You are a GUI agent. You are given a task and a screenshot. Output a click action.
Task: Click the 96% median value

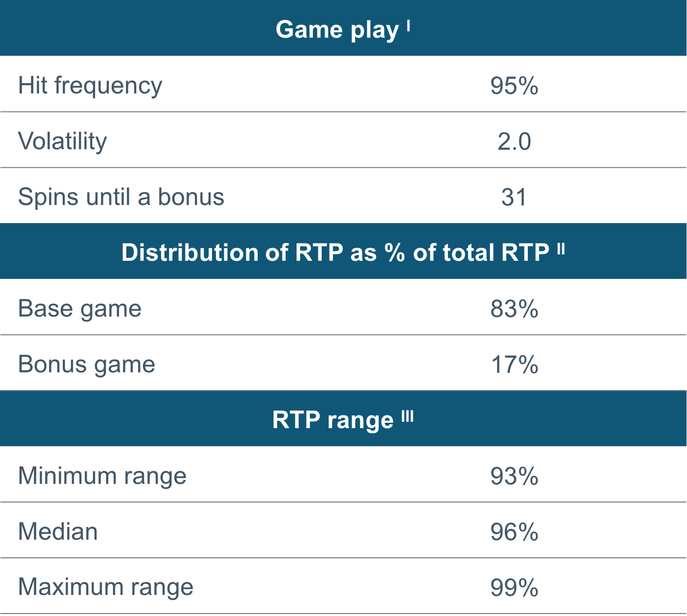[x=514, y=532]
